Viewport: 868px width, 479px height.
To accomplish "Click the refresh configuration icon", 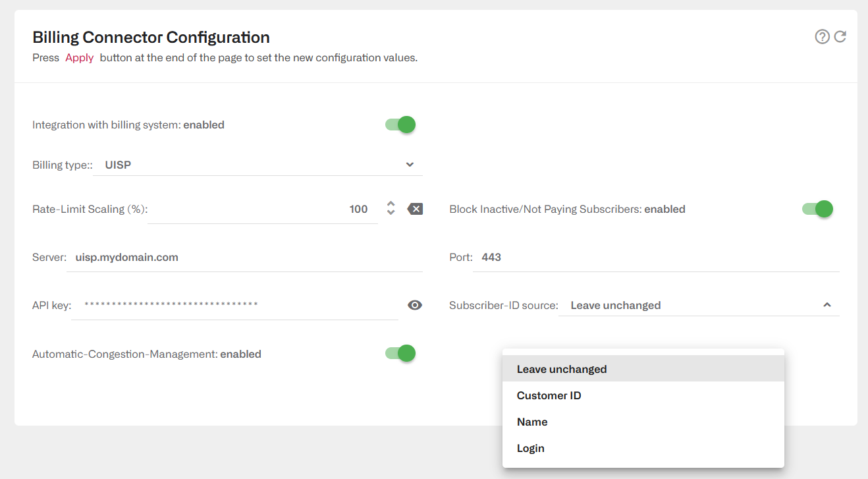I will 840,37.
